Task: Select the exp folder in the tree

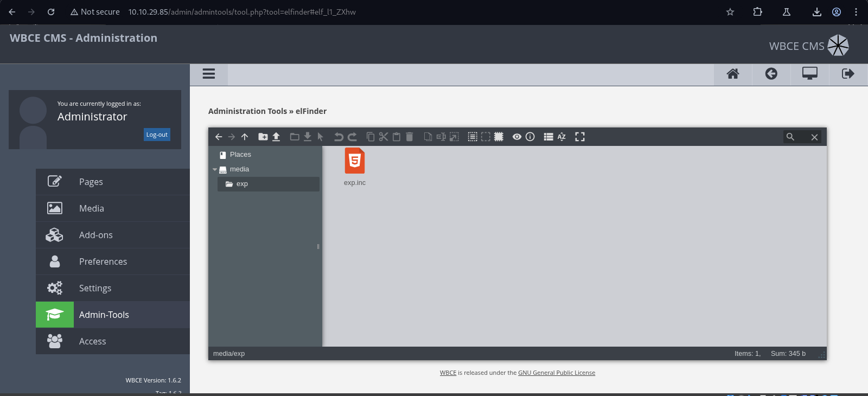Action: click(x=242, y=184)
